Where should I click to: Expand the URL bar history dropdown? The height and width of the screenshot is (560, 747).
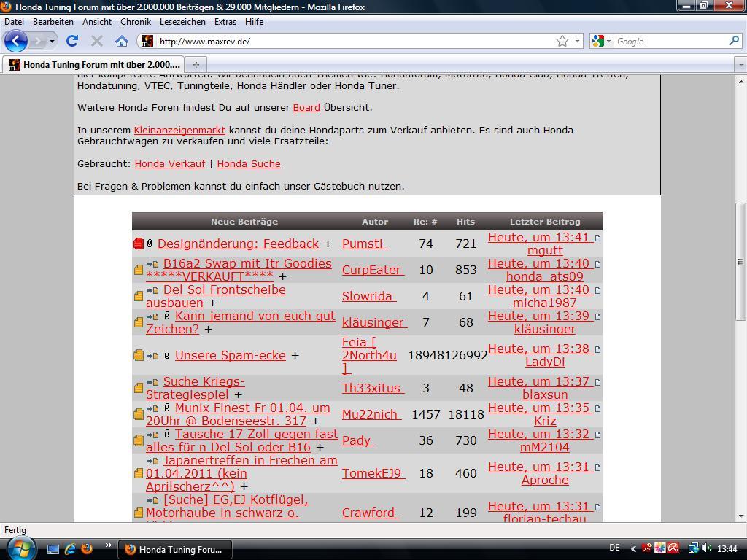(x=578, y=41)
